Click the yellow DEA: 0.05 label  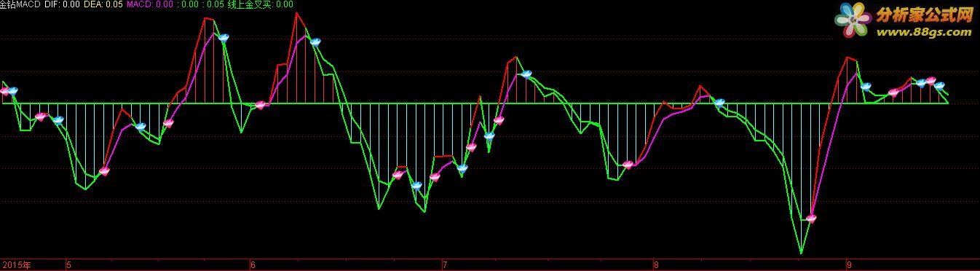(103, 4)
